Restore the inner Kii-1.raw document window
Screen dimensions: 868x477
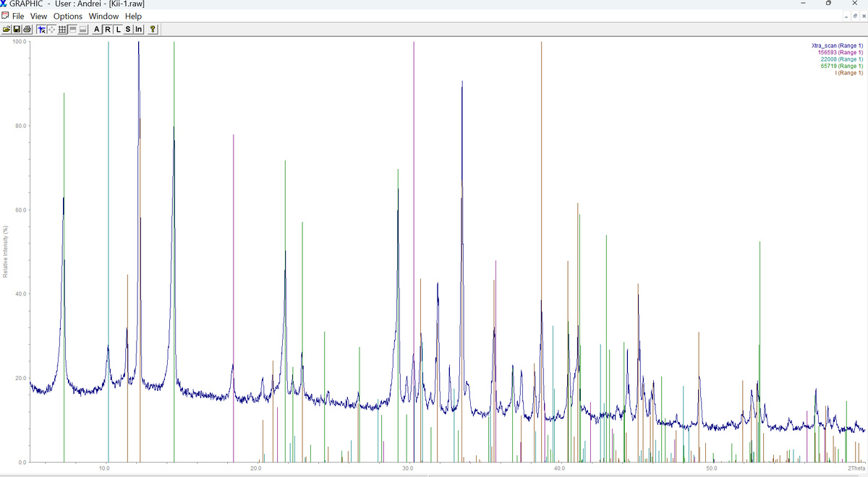(x=855, y=17)
